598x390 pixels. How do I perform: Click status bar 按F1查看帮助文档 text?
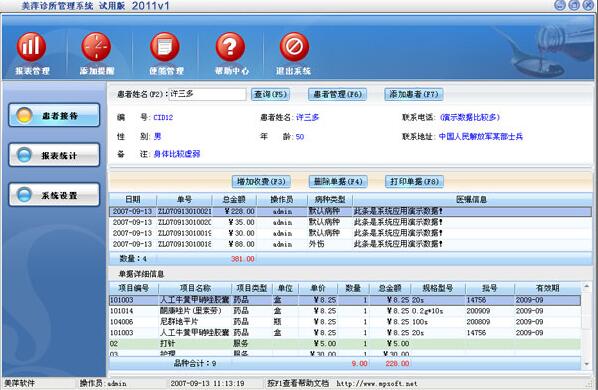(x=297, y=384)
